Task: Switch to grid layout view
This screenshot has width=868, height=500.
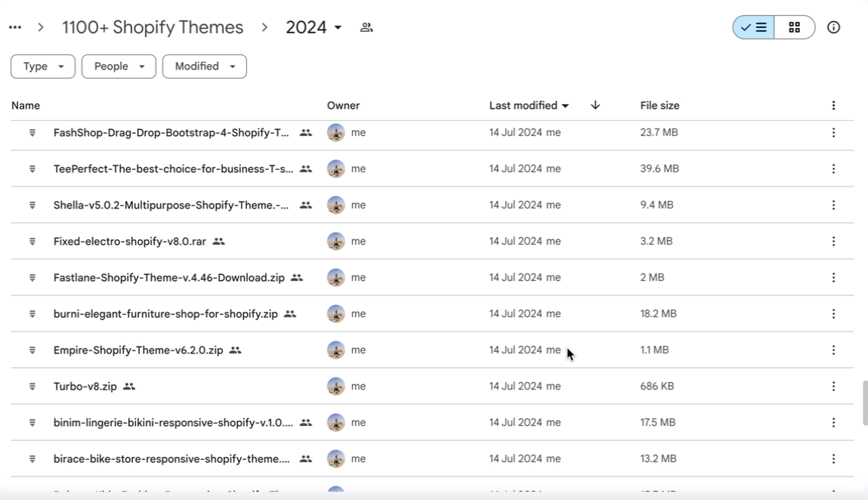Action: pyautogui.click(x=795, y=27)
